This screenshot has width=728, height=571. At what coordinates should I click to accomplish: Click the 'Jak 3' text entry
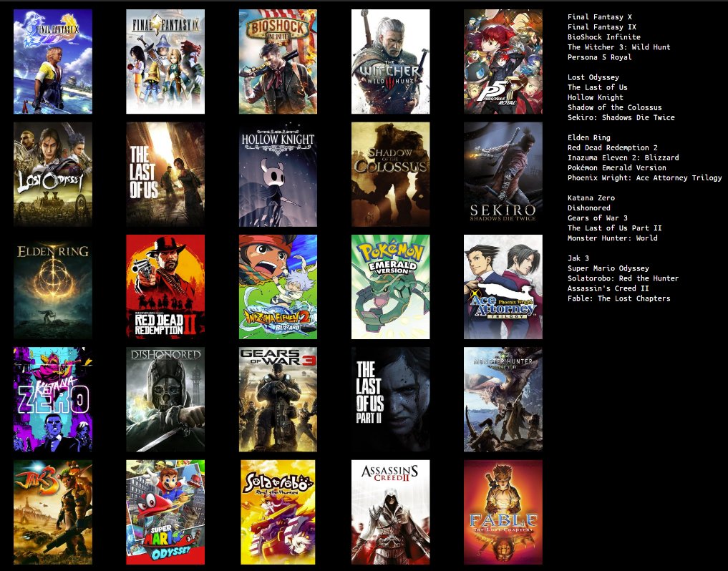tap(578, 258)
